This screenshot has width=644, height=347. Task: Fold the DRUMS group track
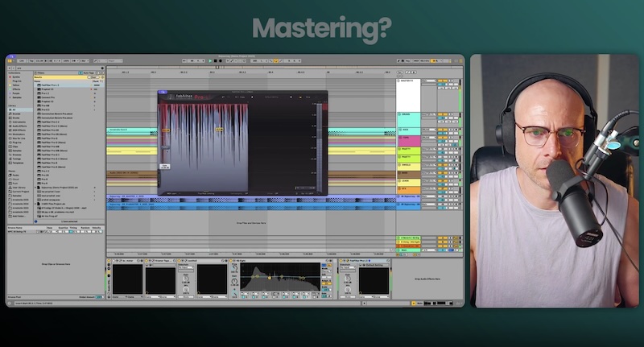398,114
